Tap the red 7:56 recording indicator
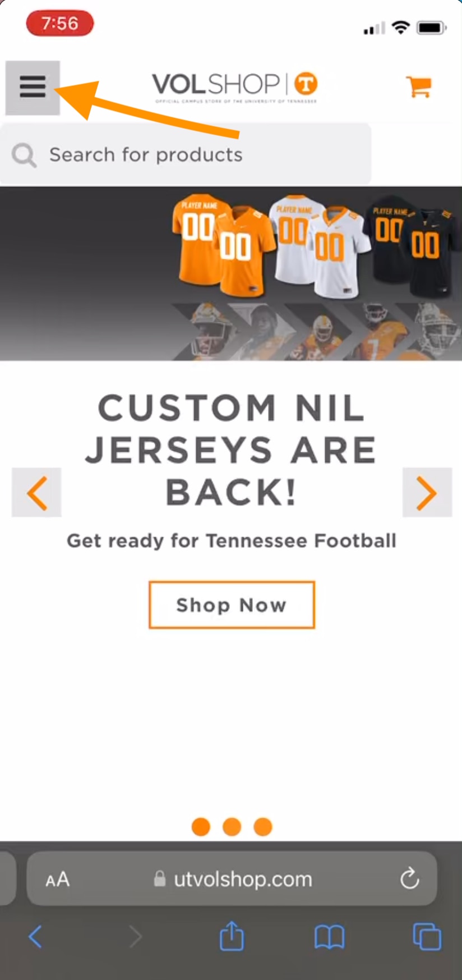Screen dimensions: 462x980 60,24
